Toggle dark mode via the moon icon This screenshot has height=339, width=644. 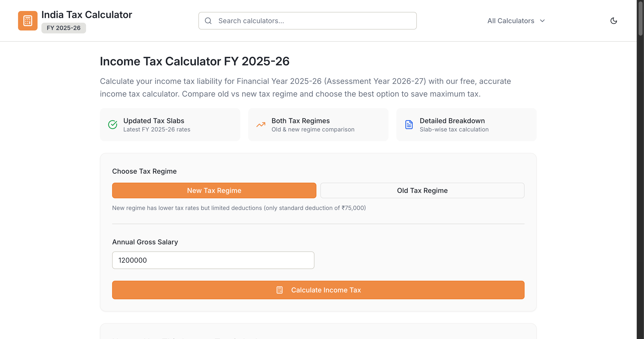tap(614, 21)
